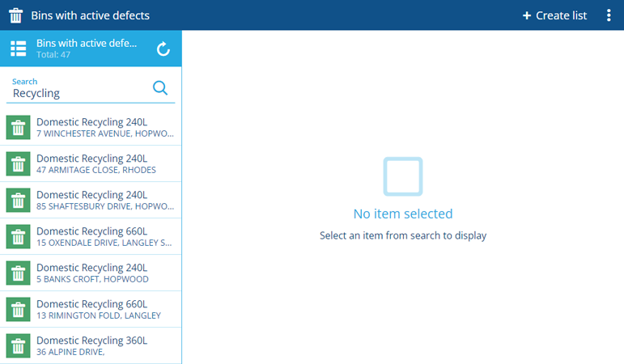Click the Bins with active defects header title
Image resolution: width=624 pixels, height=364 pixels.
pos(91,15)
